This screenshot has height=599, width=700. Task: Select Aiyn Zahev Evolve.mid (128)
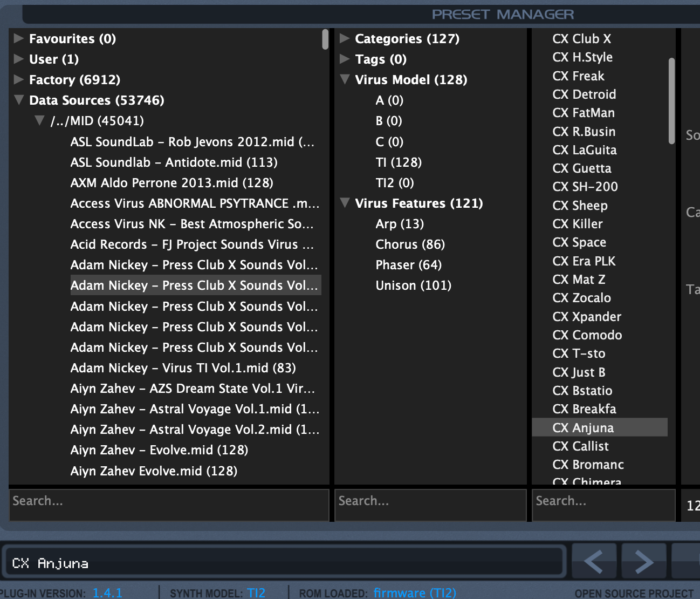tap(154, 471)
